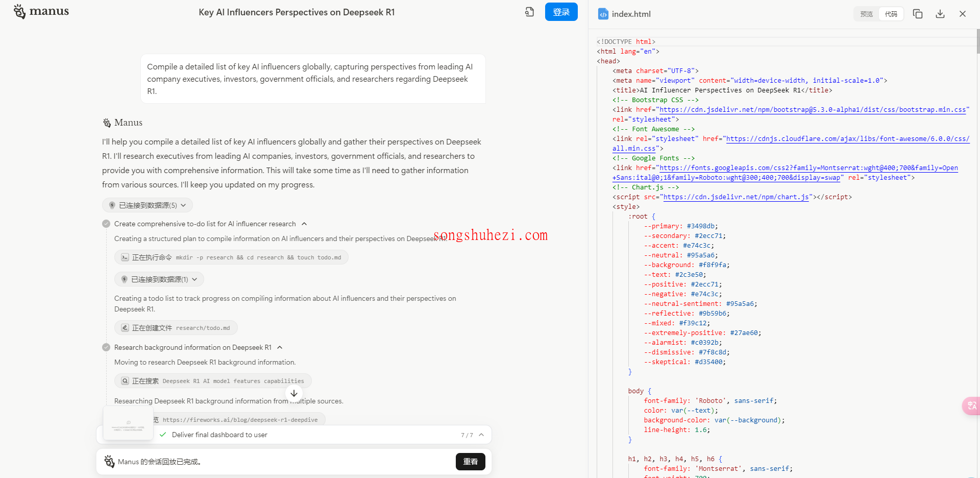Image resolution: width=980 pixels, height=478 pixels.
Task: Click the Manus hand icon above the reply
Action: pyautogui.click(x=107, y=123)
